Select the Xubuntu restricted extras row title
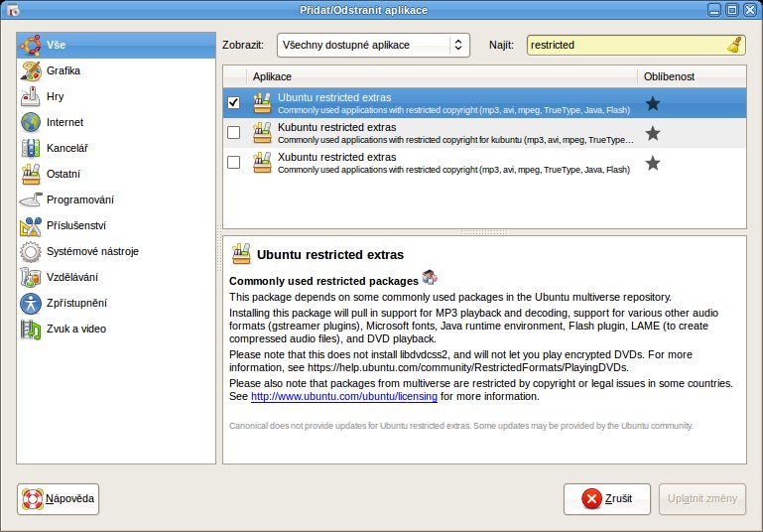 coord(336,157)
